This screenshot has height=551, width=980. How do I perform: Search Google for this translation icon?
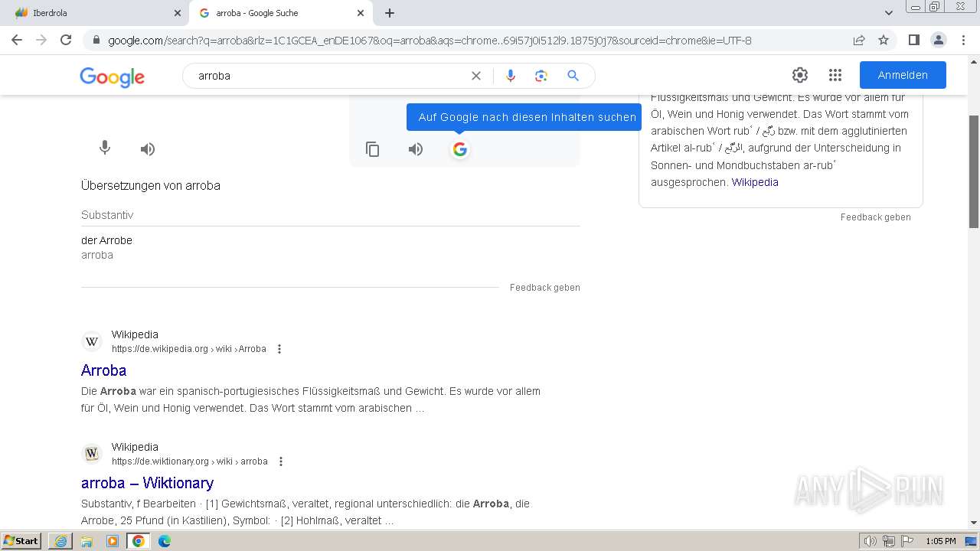pos(459,149)
